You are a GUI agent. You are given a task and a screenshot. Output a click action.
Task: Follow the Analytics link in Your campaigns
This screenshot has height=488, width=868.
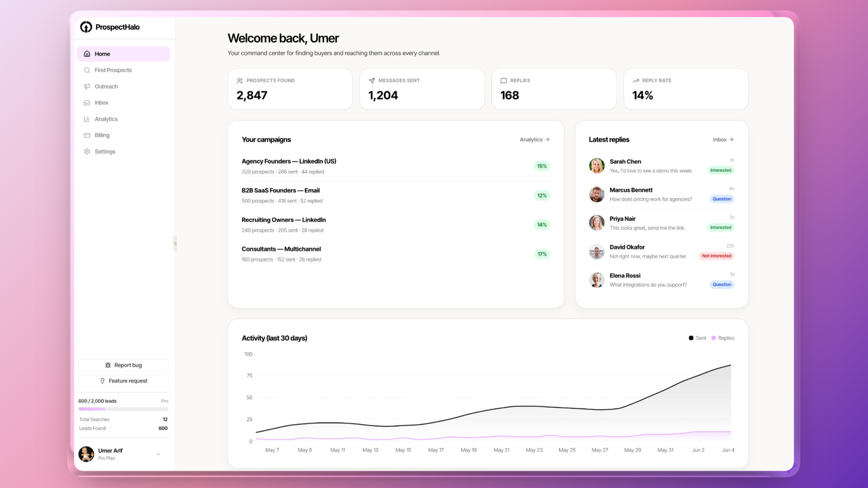coord(535,140)
